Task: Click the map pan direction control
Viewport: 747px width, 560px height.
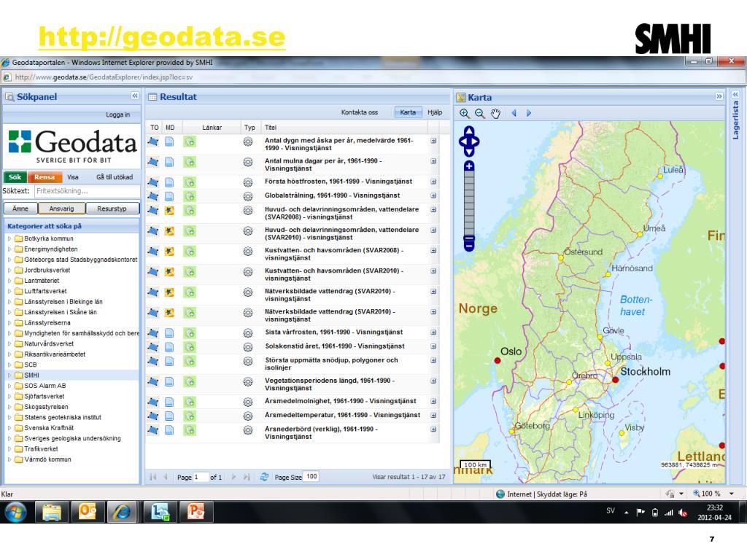Action: click(x=469, y=141)
